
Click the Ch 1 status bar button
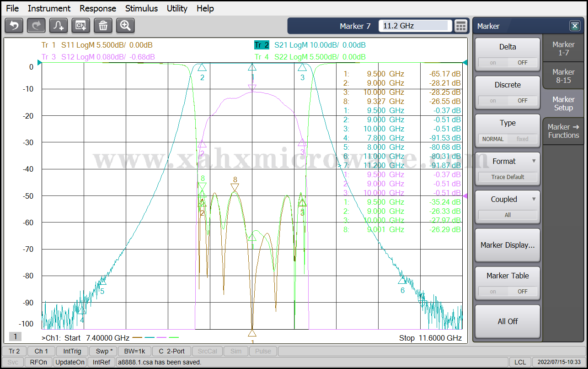coord(41,351)
